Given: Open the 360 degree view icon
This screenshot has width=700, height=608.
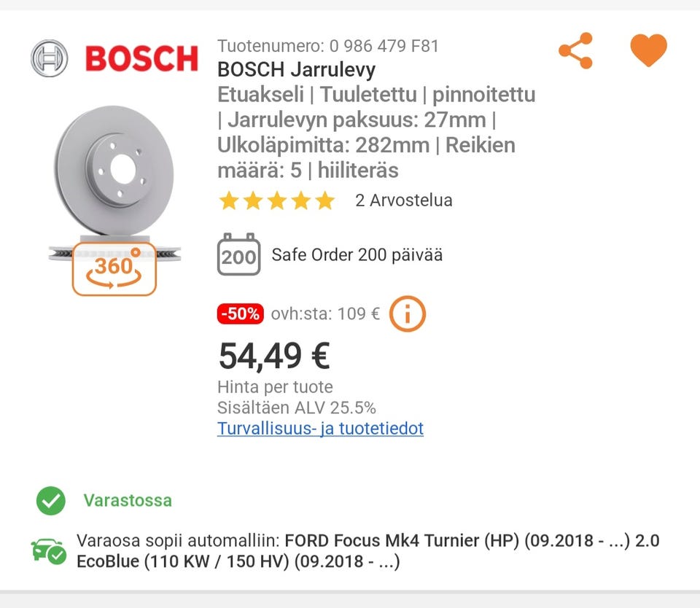Looking at the screenshot, I should point(114,268).
